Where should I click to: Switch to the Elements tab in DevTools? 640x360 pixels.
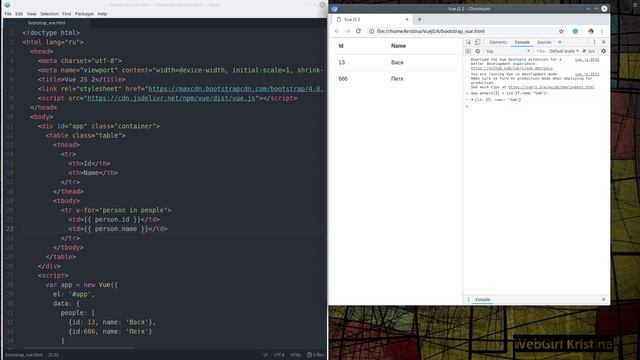(x=498, y=42)
